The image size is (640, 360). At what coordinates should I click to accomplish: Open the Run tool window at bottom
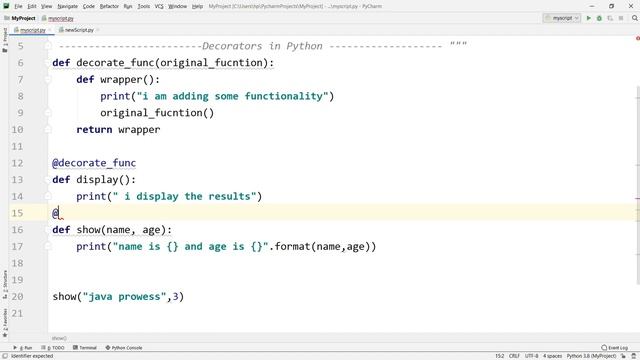[22, 348]
